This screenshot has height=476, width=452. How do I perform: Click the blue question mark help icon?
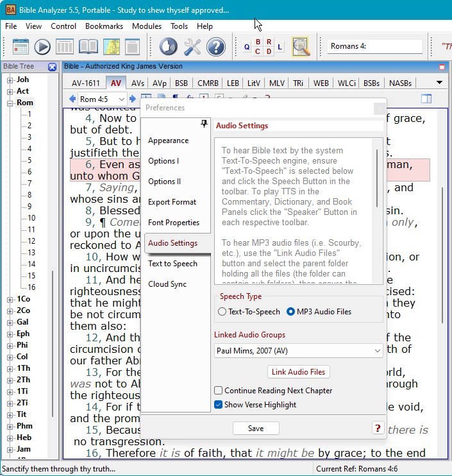click(x=215, y=47)
